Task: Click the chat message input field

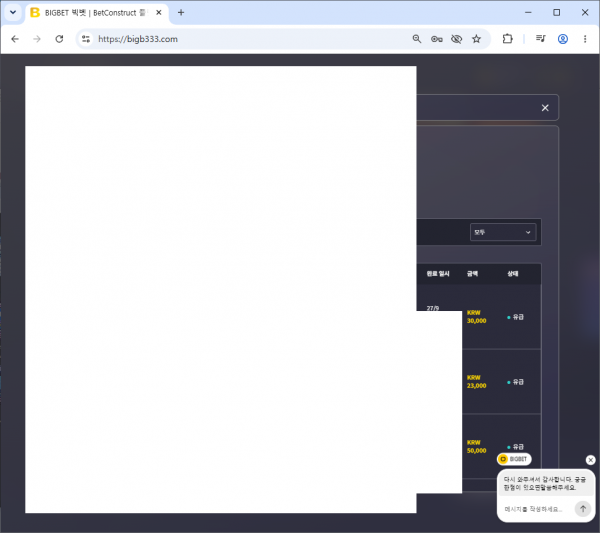Action: click(536, 509)
